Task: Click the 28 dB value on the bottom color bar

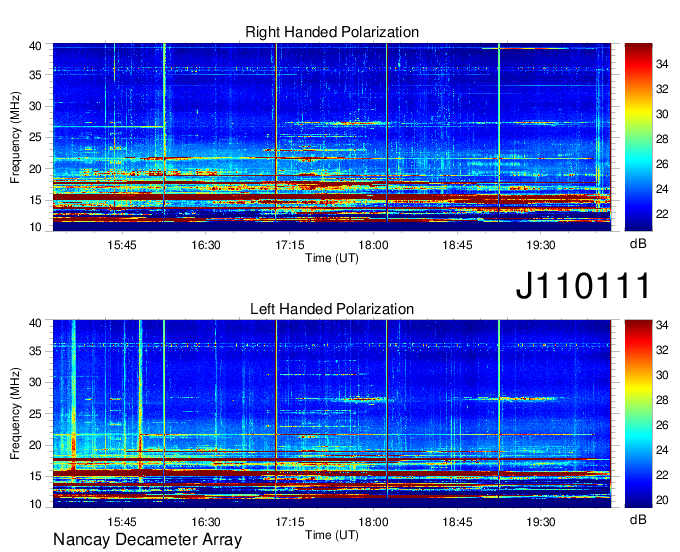Action: point(662,400)
